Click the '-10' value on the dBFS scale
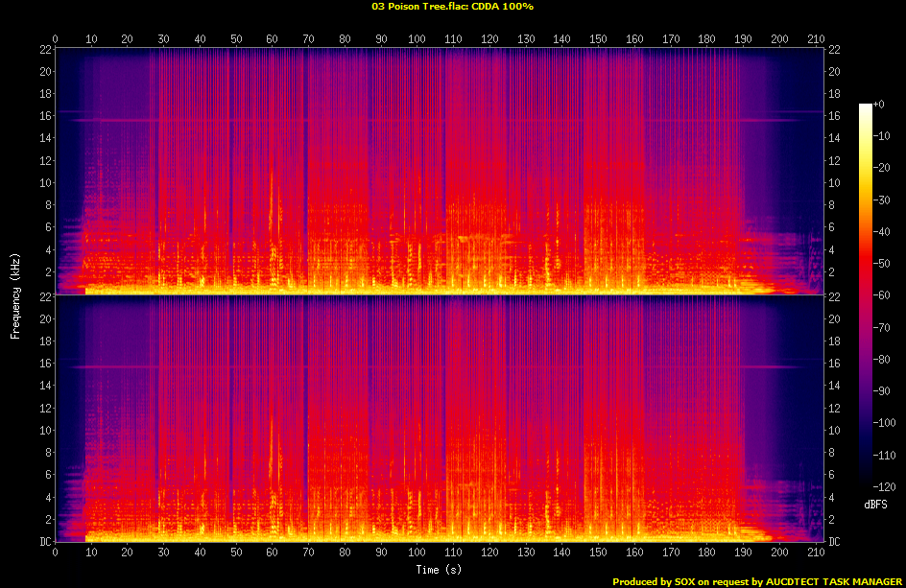Viewport: 906px width, 588px height. (881, 136)
